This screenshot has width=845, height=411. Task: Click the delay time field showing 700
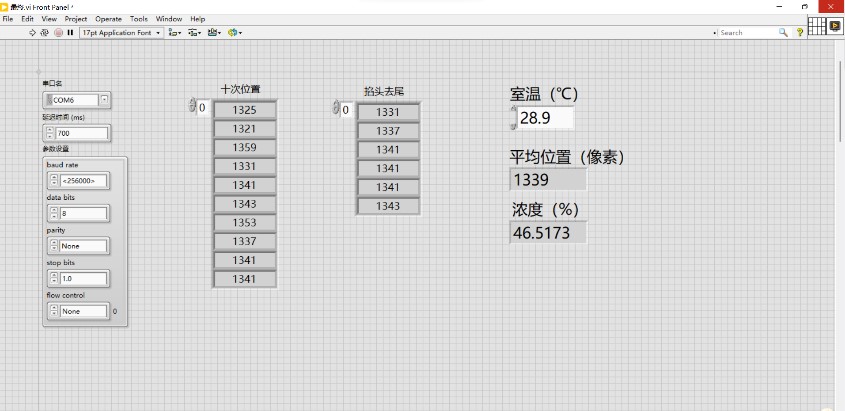click(82, 133)
